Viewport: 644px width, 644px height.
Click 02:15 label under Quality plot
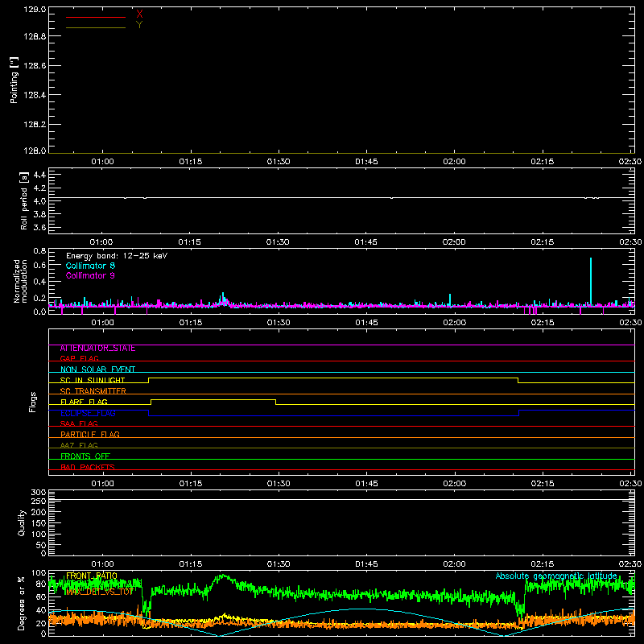point(542,564)
